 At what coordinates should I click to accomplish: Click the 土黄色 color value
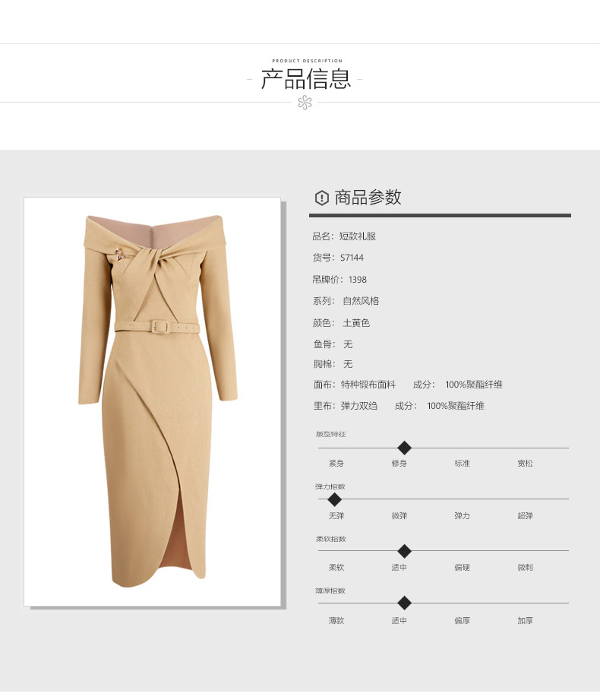pyautogui.click(x=356, y=323)
